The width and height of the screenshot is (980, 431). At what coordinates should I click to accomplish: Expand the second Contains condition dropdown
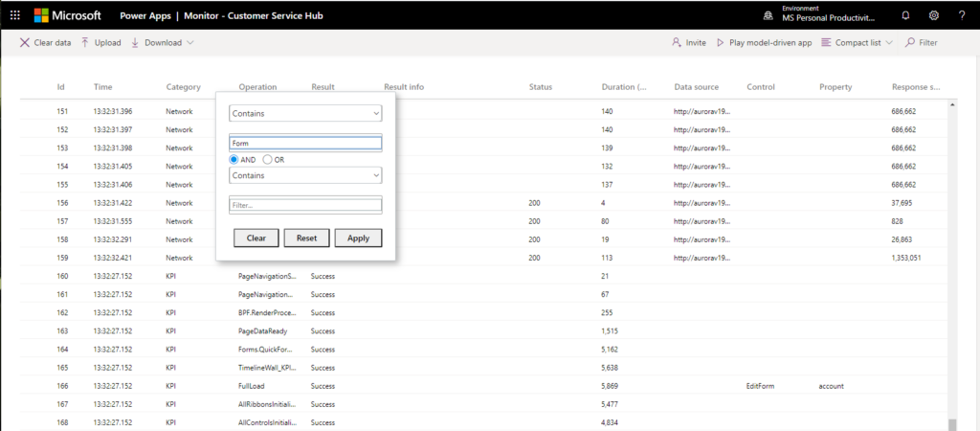point(305,176)
